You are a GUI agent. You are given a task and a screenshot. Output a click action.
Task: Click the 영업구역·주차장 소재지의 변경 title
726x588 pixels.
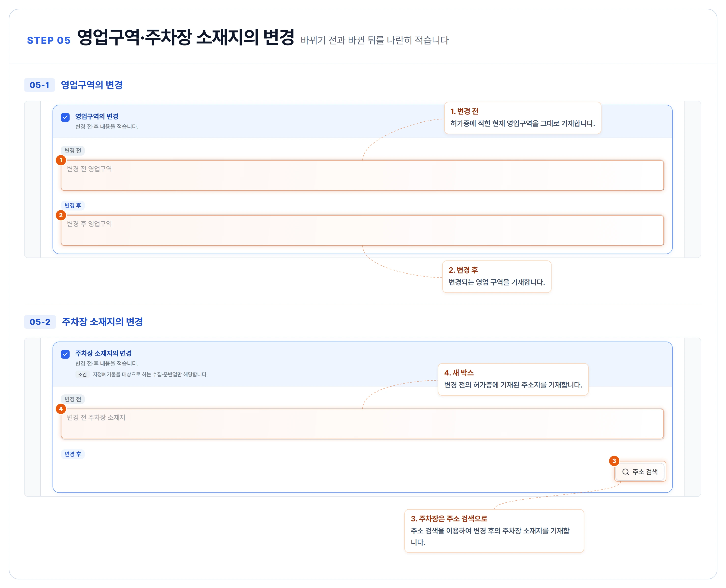click(x=185, y=37)
